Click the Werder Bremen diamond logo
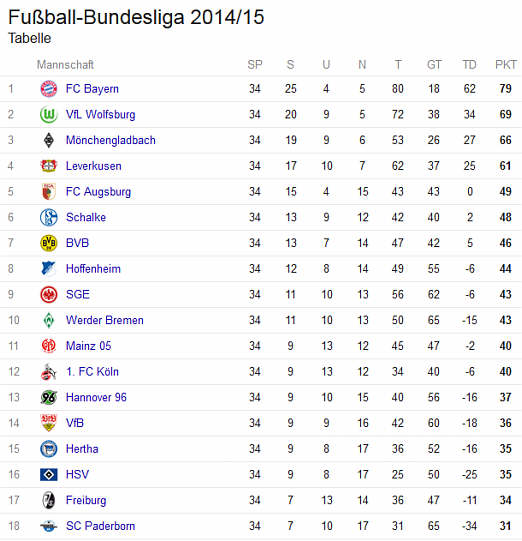The width and height of the screenshot is (522, 541). click(49, 320)
